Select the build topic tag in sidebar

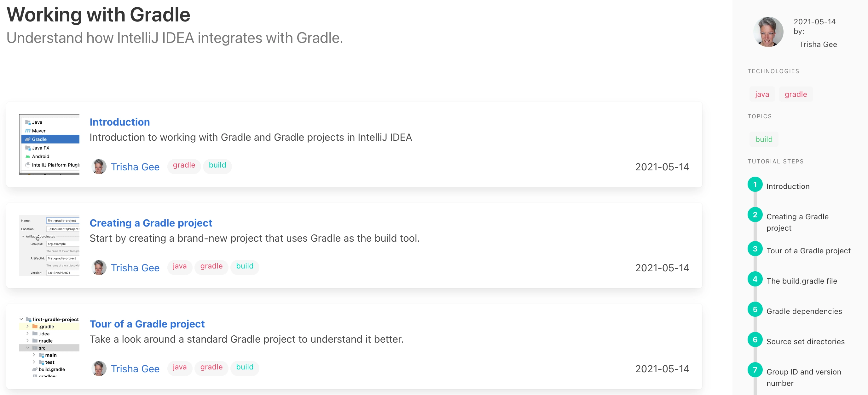click(764, 139)
